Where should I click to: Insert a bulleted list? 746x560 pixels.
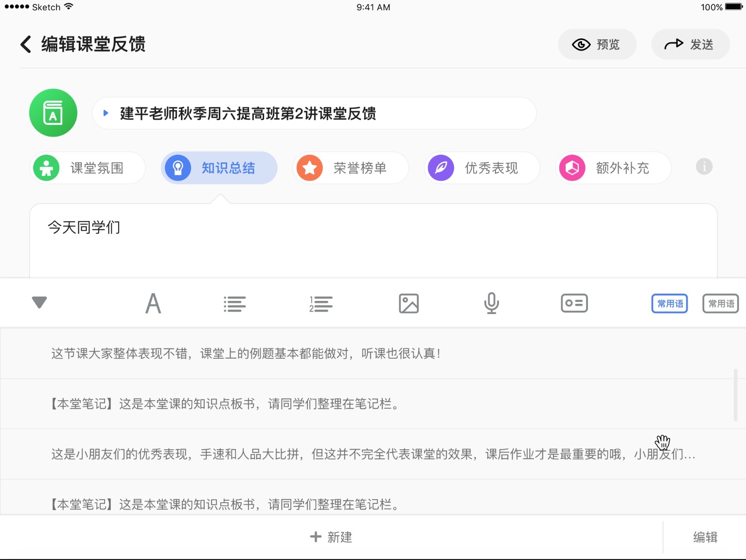pyautogui.click(x=234, y=304)
